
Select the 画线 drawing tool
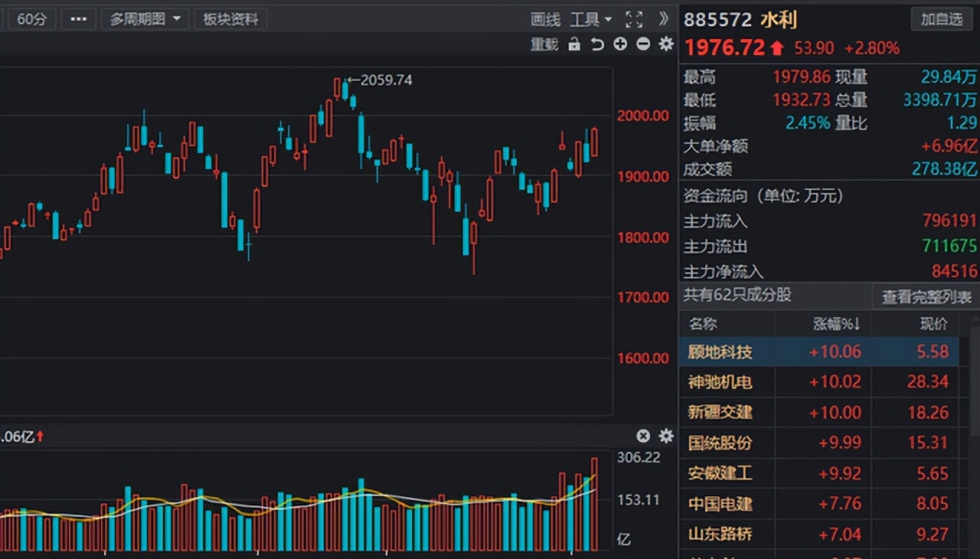click(545, 19)
